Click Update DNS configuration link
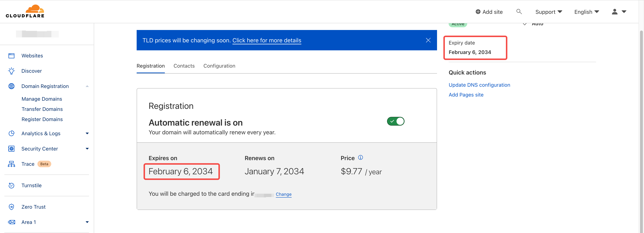This screenshot has height=233, width=644. tap(479, 85)
